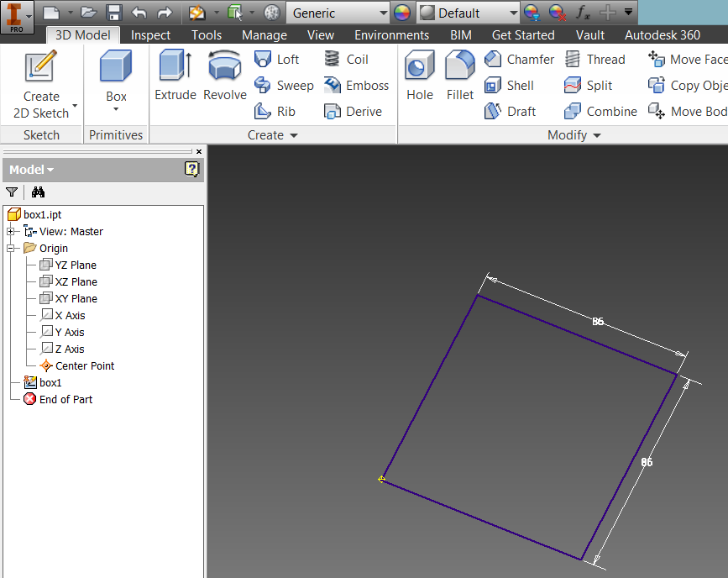Redo the last action
Screen dimensions: 728x578
pyautogui.click(x=165, y=13)
